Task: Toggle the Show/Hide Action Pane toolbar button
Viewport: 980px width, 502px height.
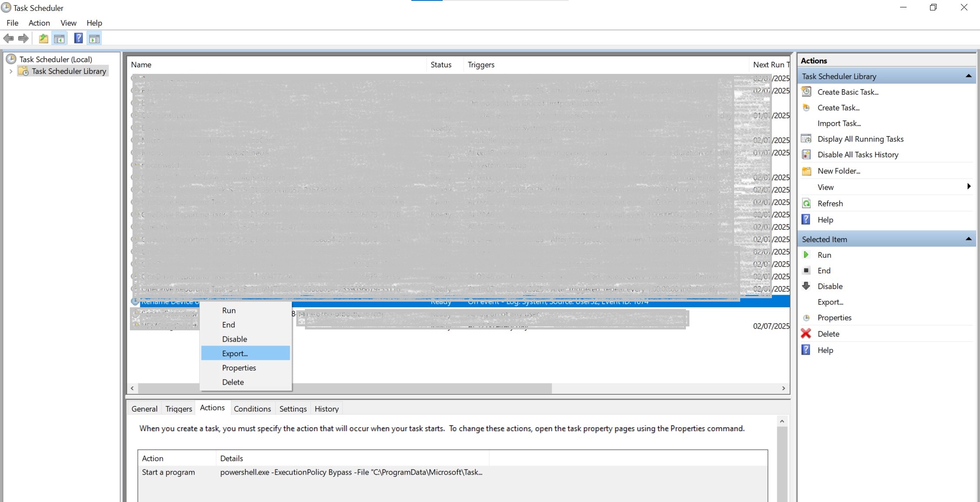Action: click(x=95, y=38)
